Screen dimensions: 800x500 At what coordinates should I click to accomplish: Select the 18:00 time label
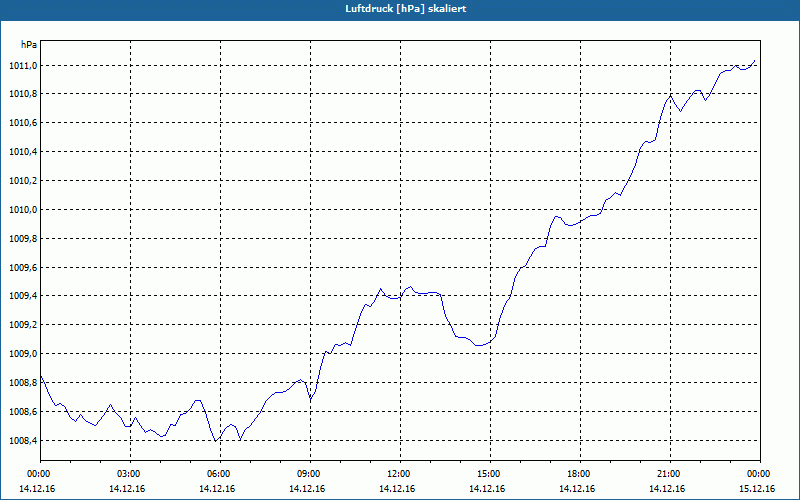point(581,474)
